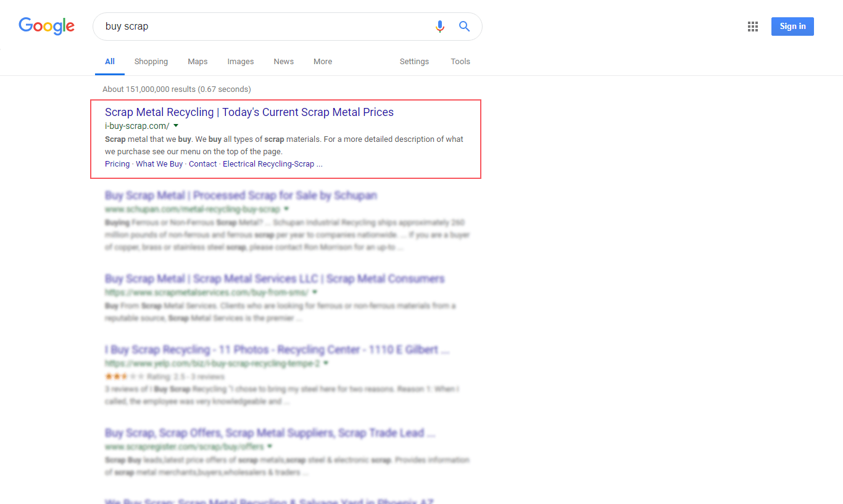
Task: Open the More search categories menu
Action: (x=323, y=62)
